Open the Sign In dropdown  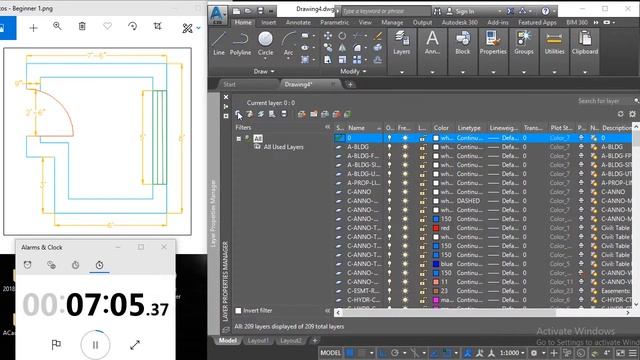[500, 11]
